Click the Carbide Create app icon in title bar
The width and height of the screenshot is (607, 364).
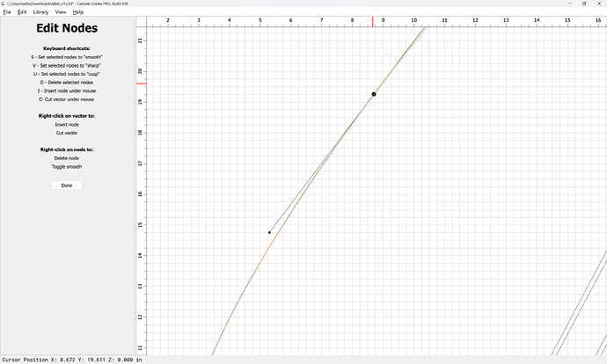[x=4, y=4]
